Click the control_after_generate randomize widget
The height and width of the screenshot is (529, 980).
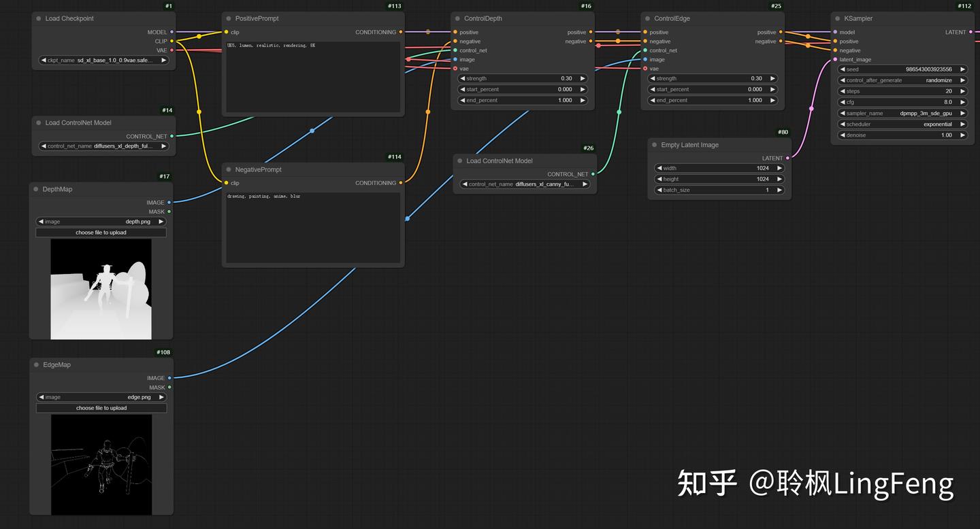[902, 80]
